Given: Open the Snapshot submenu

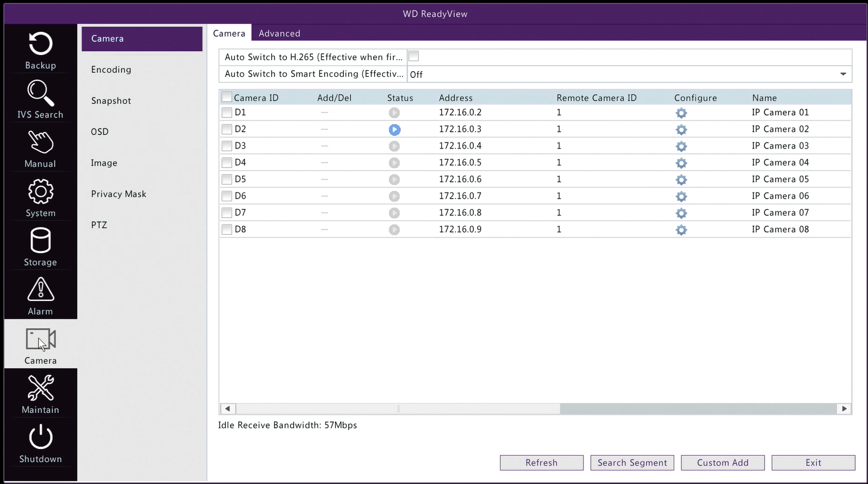Looking at the screenshot, I should pyautogui.click(x=111, y=101).
